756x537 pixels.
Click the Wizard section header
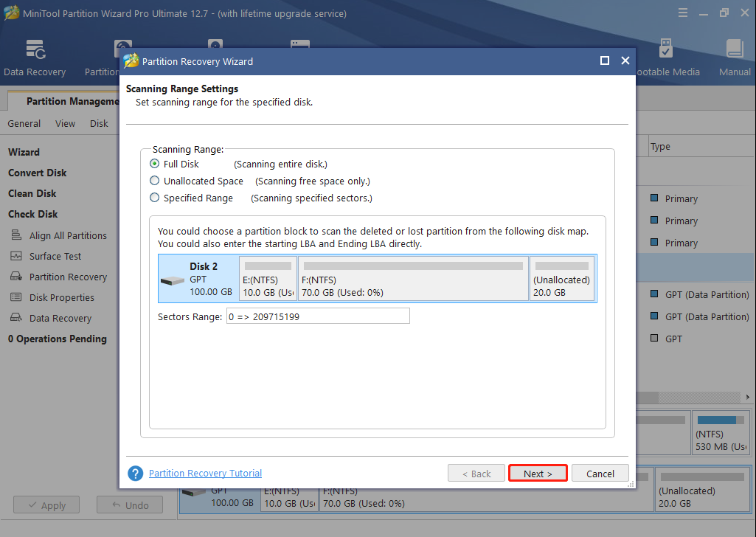(x=24, y=152)
